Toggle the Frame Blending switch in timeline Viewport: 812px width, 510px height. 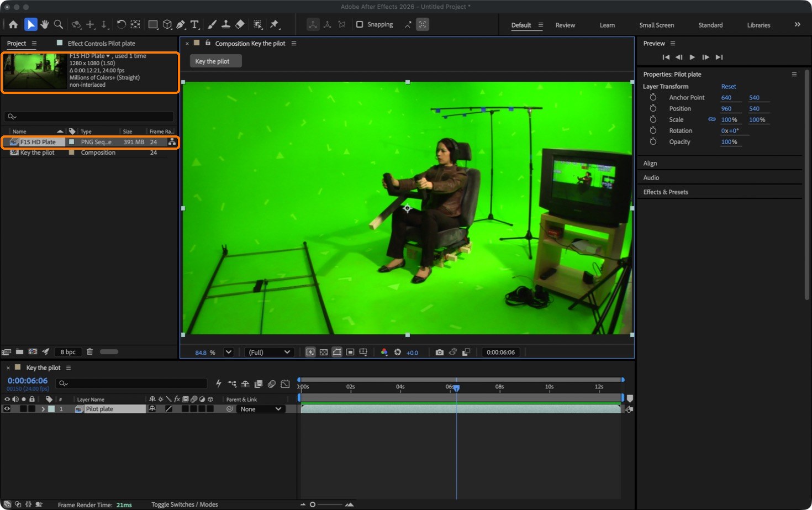click(258, 383)
